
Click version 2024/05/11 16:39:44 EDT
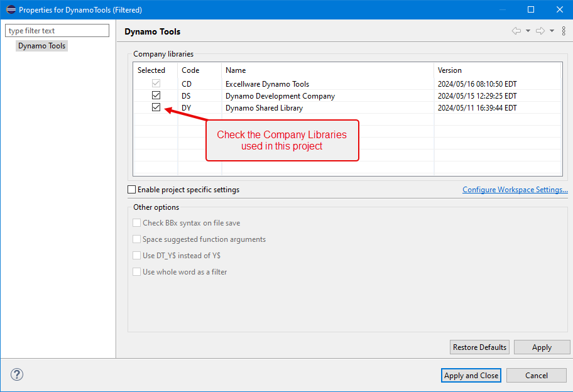tap(477, 108)
